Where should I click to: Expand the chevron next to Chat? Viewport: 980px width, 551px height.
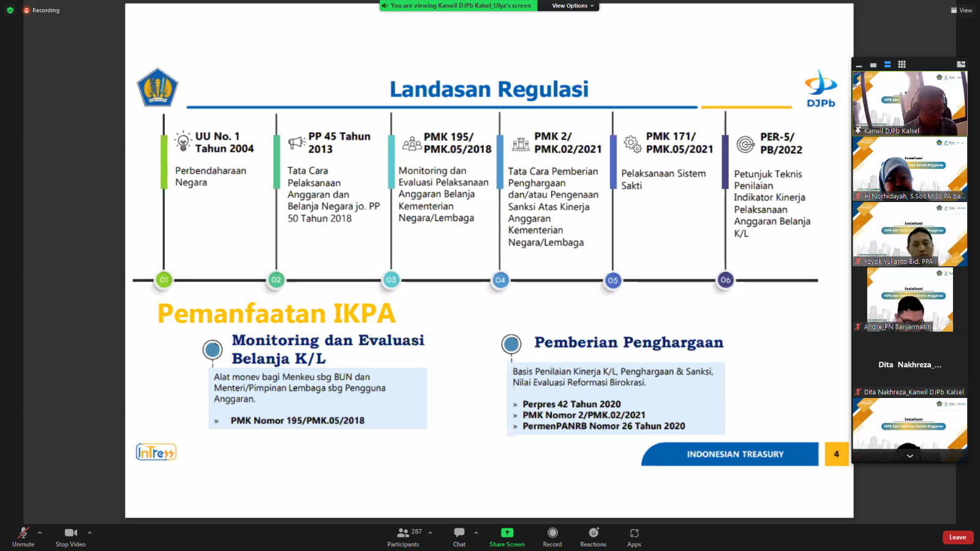[476, 533]
